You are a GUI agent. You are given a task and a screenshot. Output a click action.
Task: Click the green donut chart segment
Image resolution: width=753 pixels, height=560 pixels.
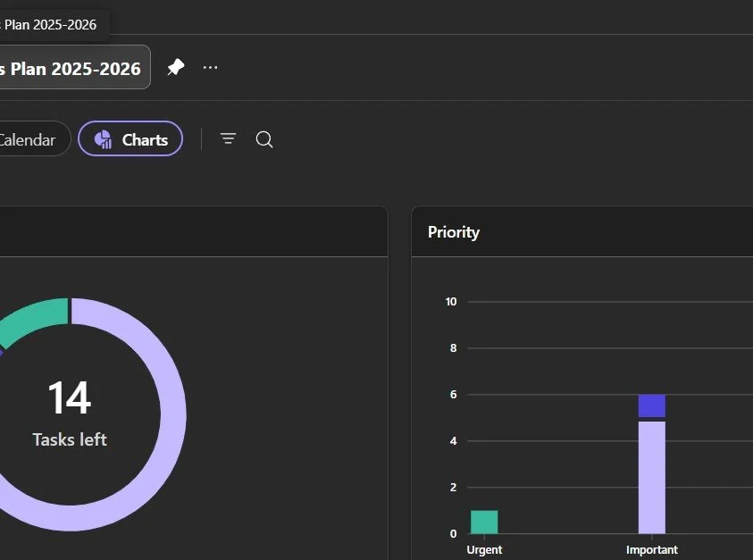coord(36,319)
